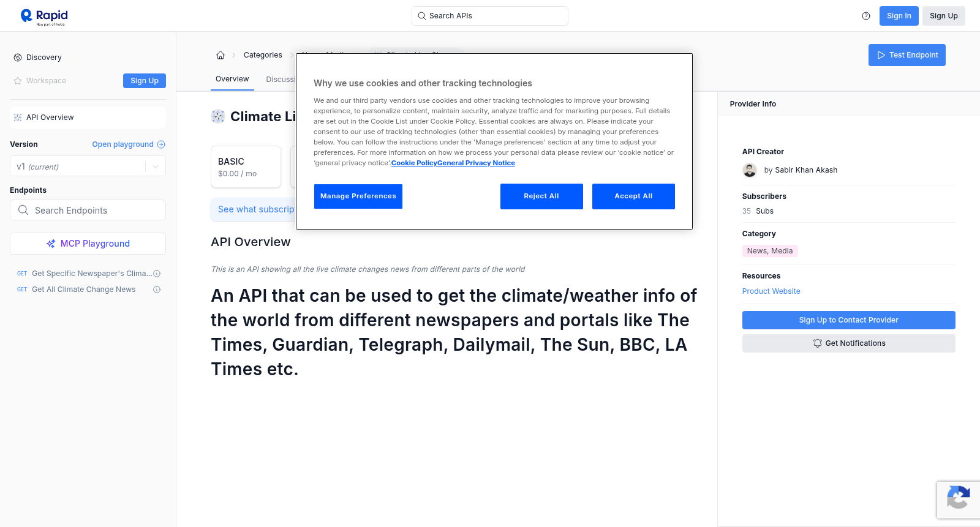Click the magnifier icon in Search APIs
The image size is (980, 527).
coord(422,16)
